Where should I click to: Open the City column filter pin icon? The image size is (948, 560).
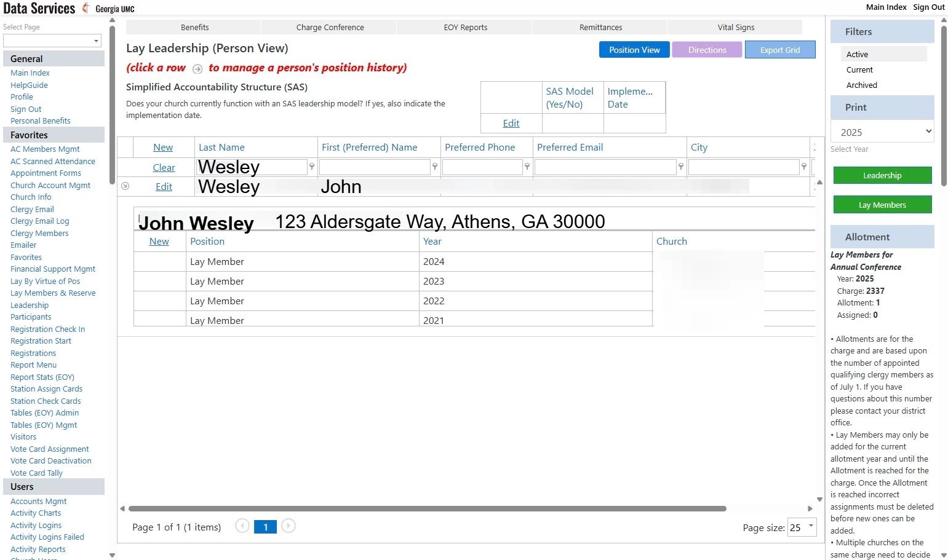point(804,167)
